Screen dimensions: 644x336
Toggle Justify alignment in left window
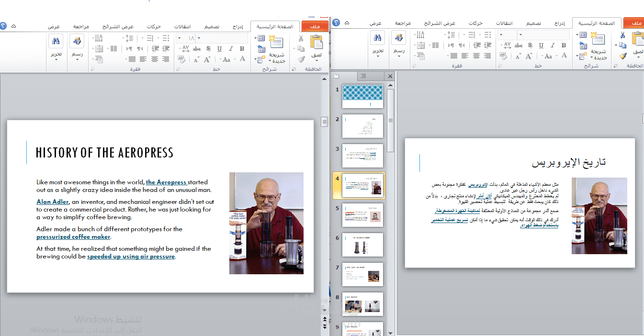pos(132,59)
